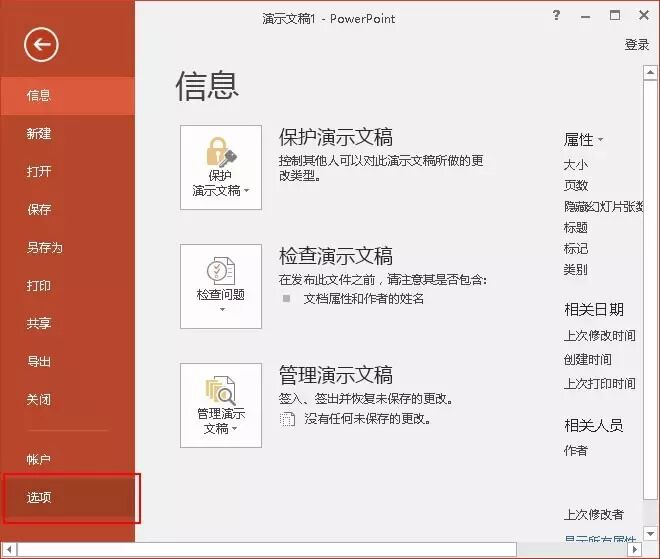Click 上次修改者 label
The width and height of the screenshot is (660, 559).
593,515
